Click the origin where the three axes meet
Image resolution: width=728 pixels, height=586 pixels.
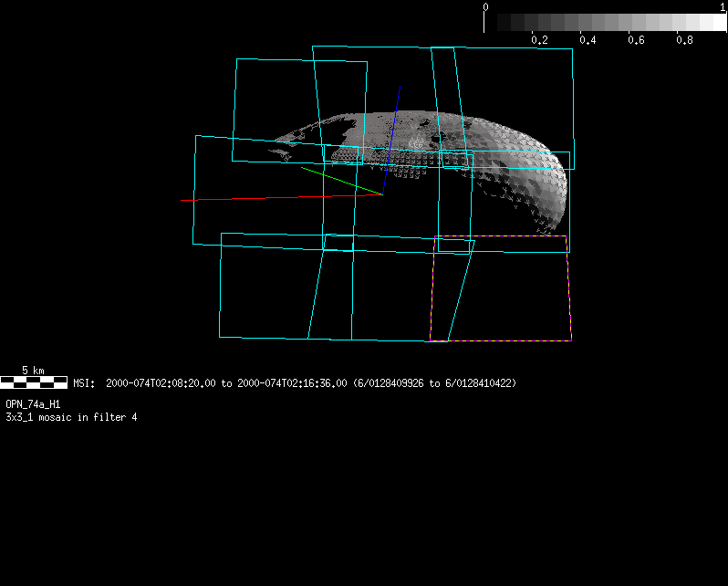383,194
